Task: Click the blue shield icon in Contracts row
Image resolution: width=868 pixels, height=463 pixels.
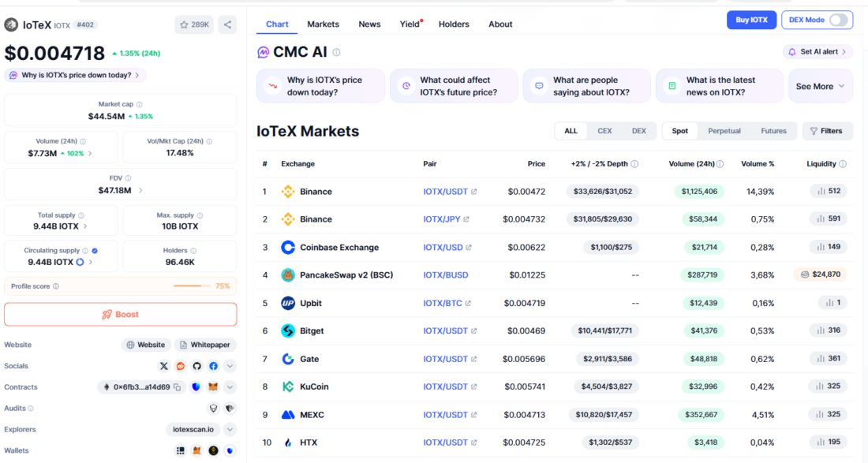Action: click(x=196, y=387)
